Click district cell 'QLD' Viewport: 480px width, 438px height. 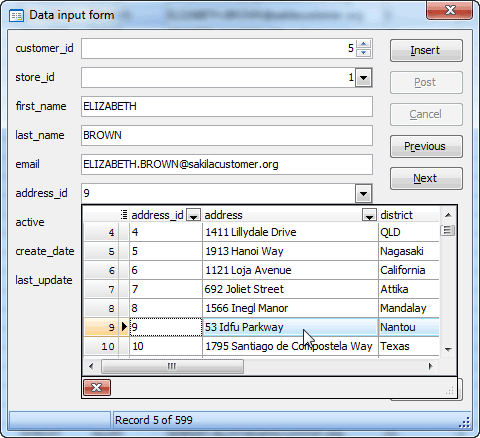coord(409,232)
